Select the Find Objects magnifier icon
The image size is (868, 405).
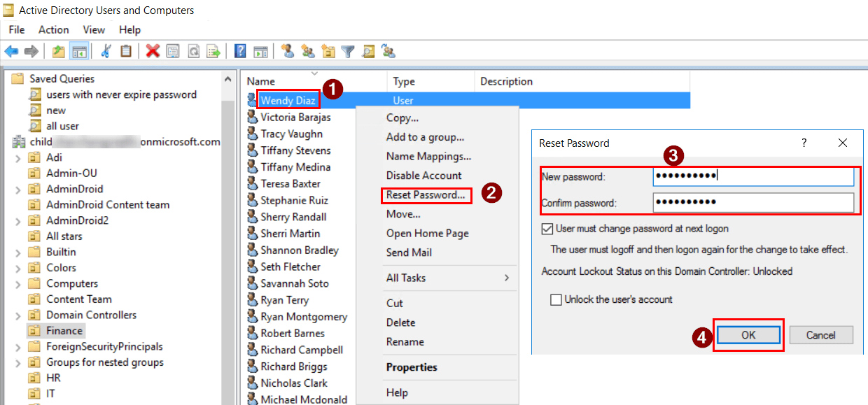point(367,50)
